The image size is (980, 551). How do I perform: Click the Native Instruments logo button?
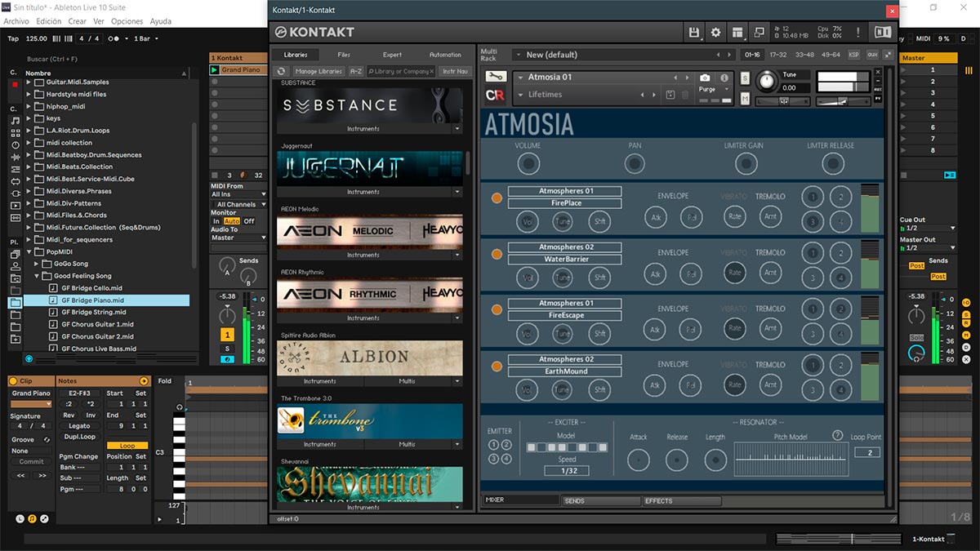tap(882, 33)
